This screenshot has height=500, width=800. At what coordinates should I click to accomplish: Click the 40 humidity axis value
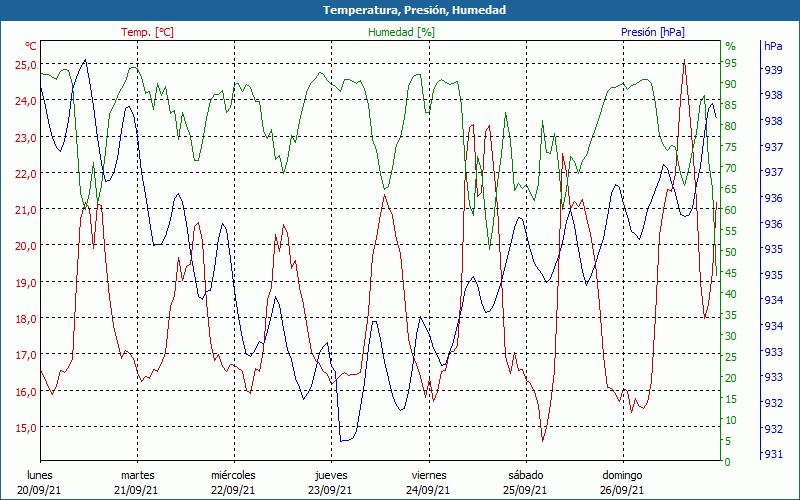[731, 294]
